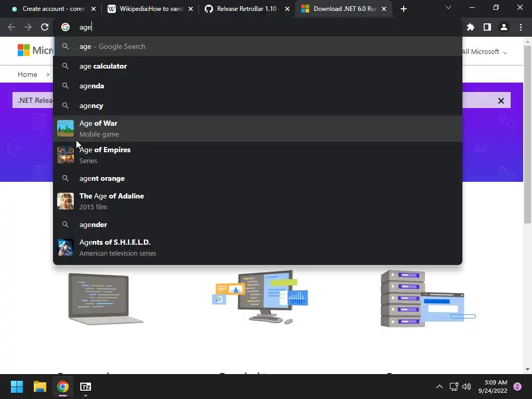Screen dimensions: 532x399
Task: Switch to the Wikipedia How to vandalize tab
Action: point(150,9)
